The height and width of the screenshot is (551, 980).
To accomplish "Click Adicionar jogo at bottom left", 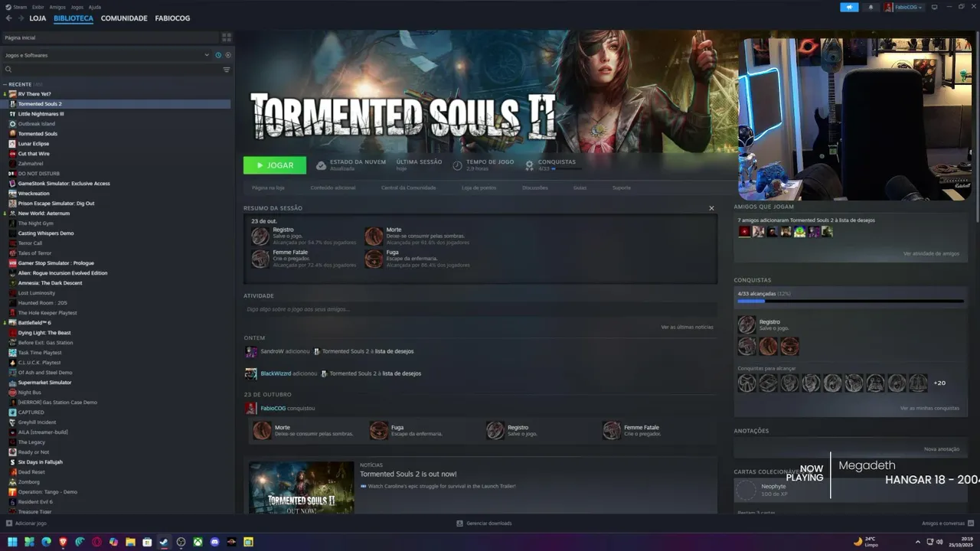I will pos(27,523).
